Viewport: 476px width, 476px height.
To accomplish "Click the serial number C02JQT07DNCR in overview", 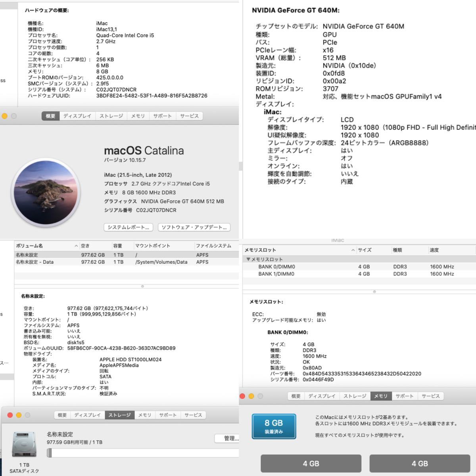I will [x=156, y=210].
